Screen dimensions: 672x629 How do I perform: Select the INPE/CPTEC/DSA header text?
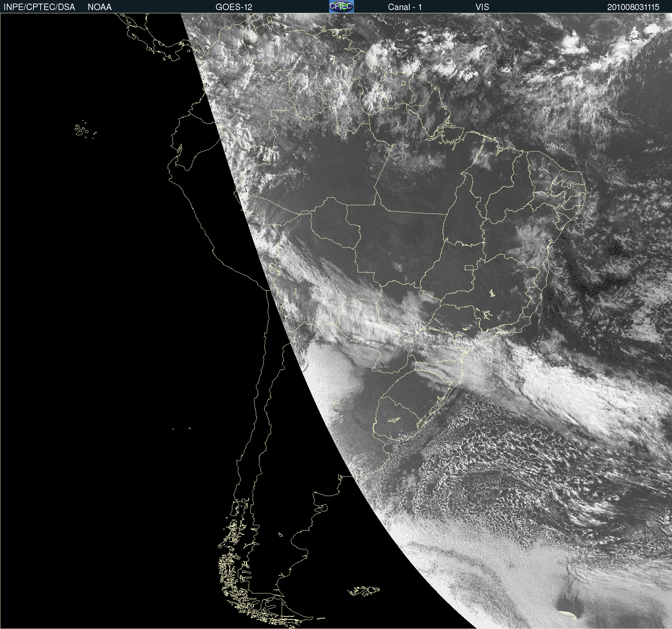39,7
